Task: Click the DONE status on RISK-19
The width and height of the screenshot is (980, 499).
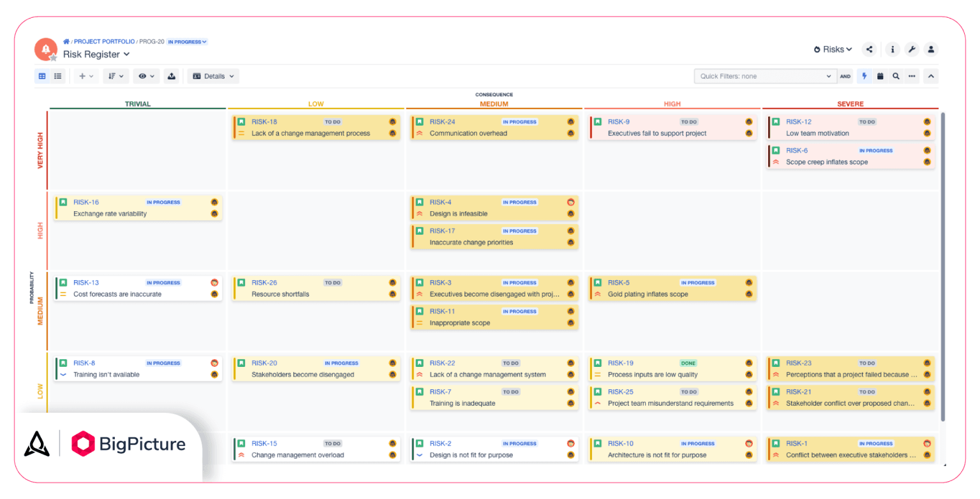Action: tap(688, 363)
